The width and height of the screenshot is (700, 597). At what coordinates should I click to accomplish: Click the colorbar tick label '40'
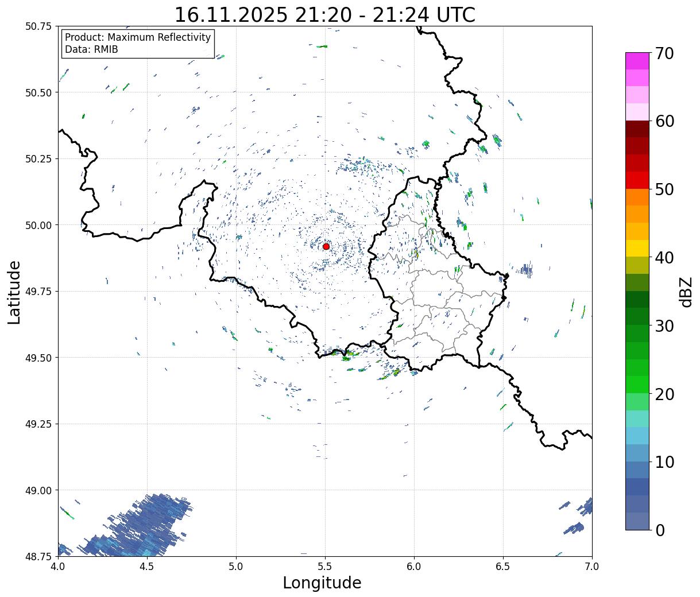click(664, 258)
